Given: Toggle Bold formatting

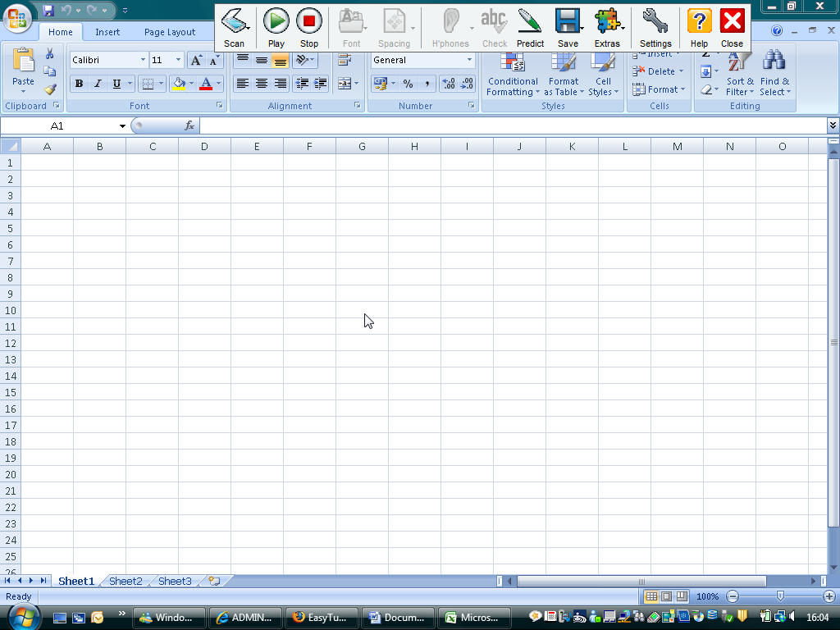Looking at the screenshot, I should [79, 84].
